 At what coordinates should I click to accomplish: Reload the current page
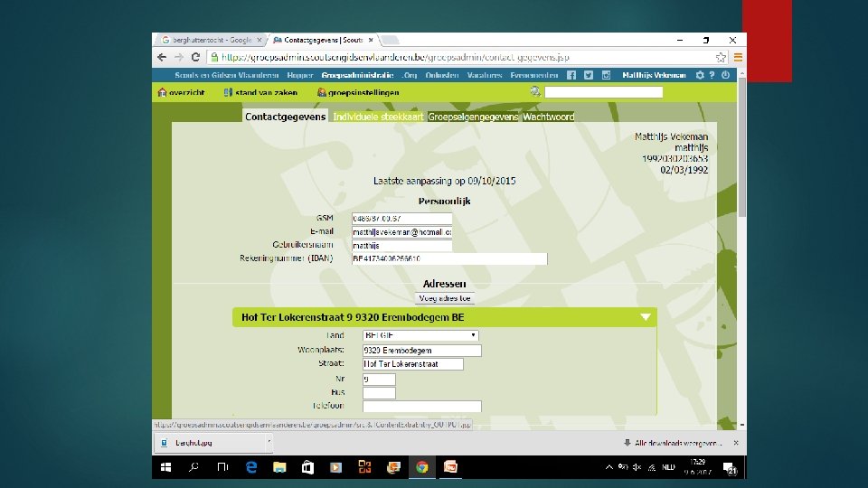[x=195, y=57]
